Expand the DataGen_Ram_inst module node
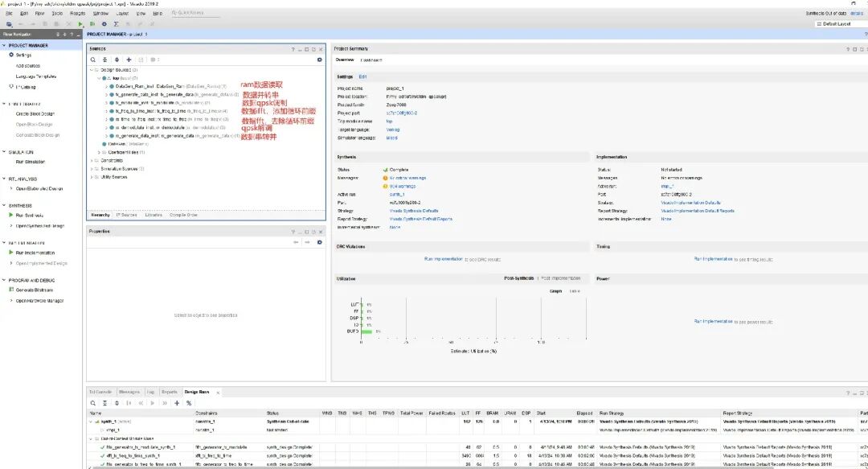 click(x=106, y=87)
